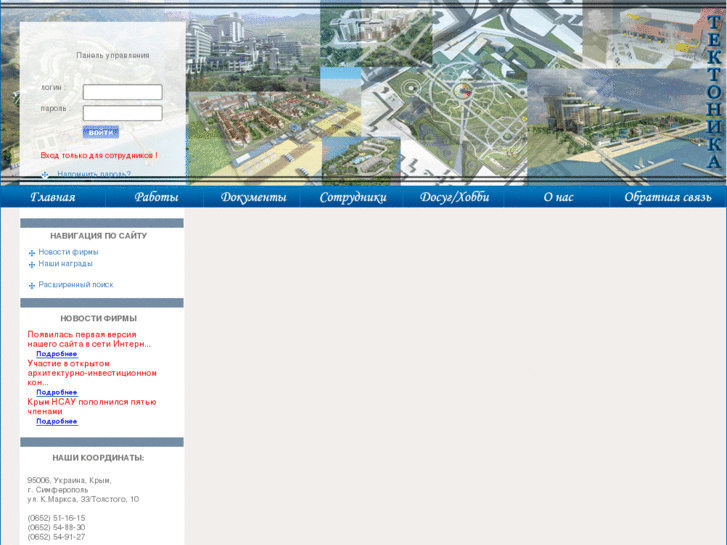Open the Новости фирмы navigation link
The image size is (727, 545).
(68, 252)
